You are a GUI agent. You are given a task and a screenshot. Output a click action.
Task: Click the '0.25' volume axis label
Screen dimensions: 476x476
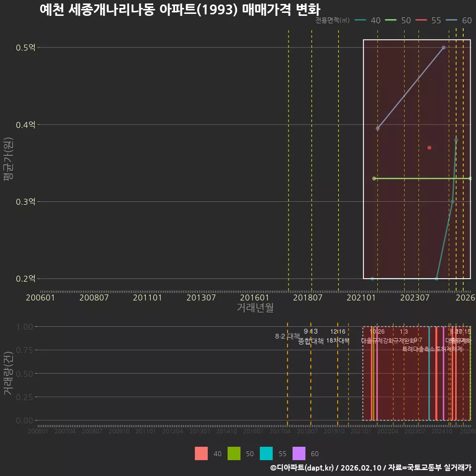tap(25, 397)
